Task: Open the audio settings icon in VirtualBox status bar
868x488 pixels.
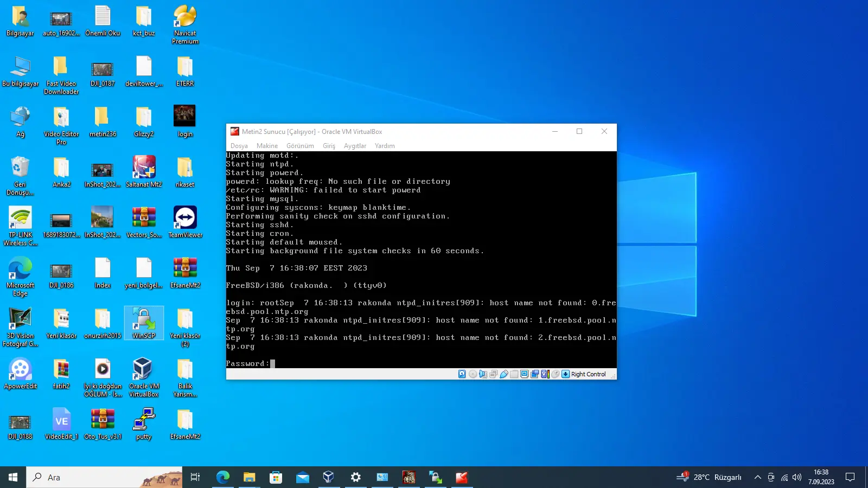Action: click(x=483, y=374)
